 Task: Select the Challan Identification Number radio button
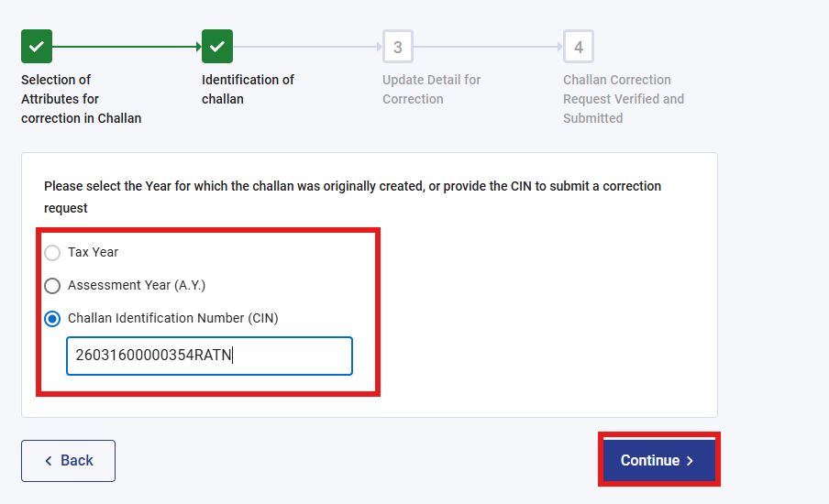pyautogui.click(x=53, y=319)
